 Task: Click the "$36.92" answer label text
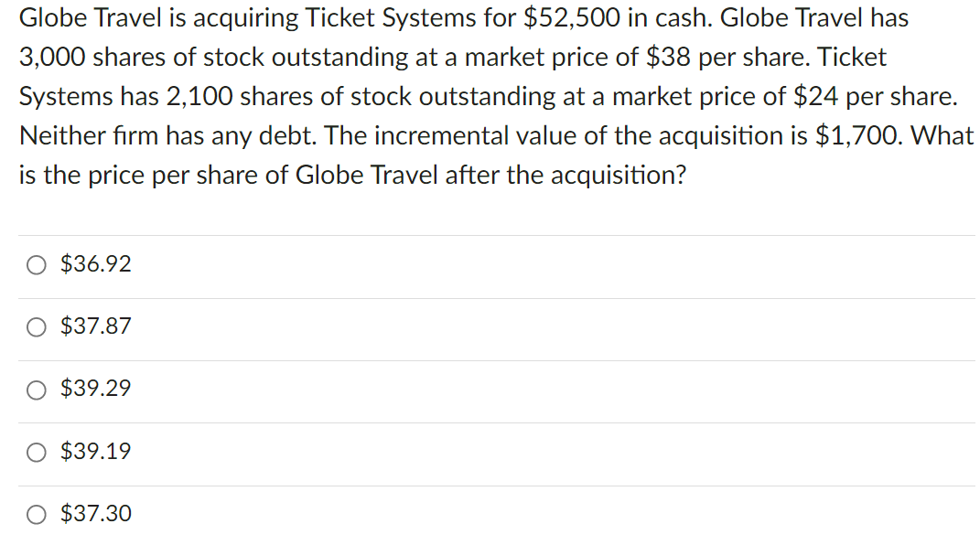click(x=96, y=264)
